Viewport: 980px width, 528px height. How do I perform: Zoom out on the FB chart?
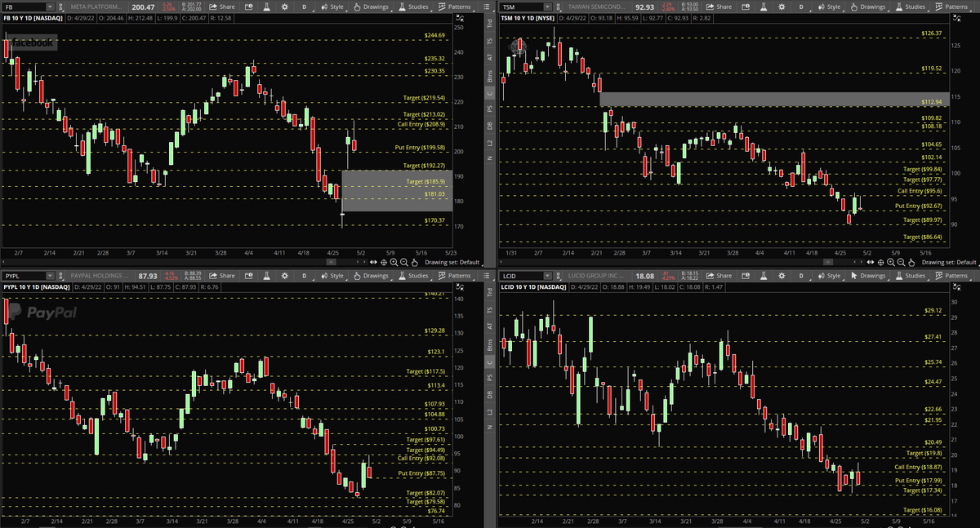404,263
